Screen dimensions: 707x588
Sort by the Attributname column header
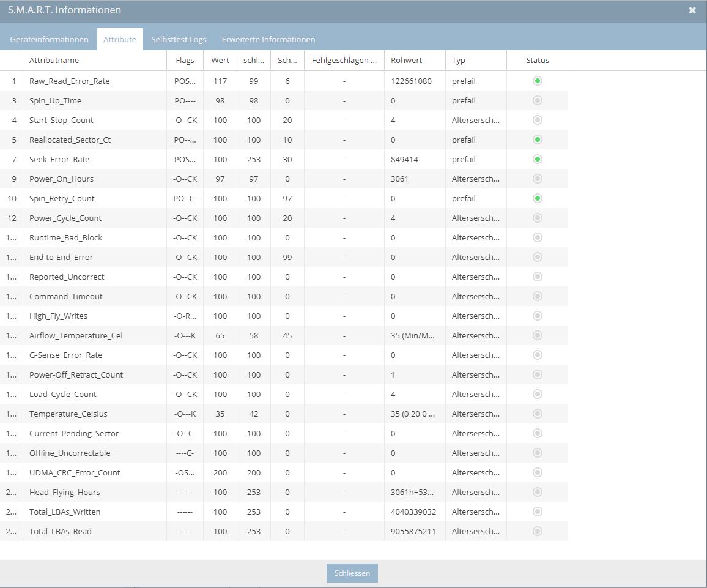[95, 61]
